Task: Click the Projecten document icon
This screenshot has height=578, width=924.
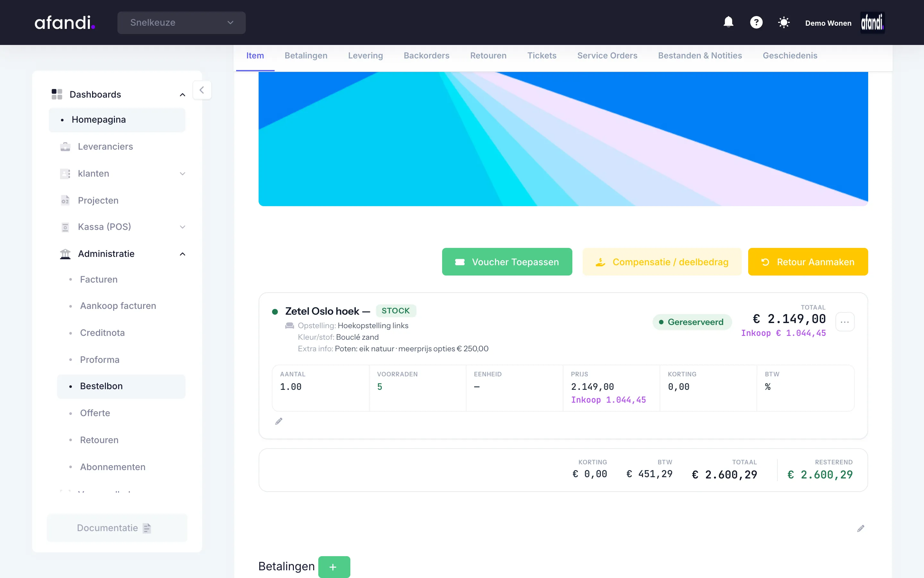Action: tap(65, 200)
